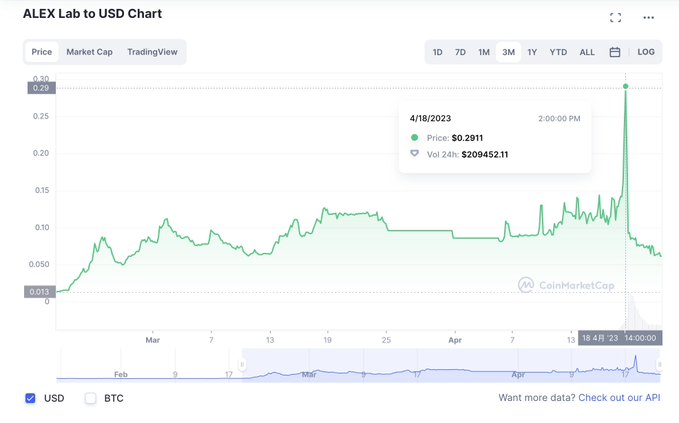Click the $209452.11 volume value in tooltip
This screenshot has width=679, height=423.
pyautogui.click(x=485, y=155)
